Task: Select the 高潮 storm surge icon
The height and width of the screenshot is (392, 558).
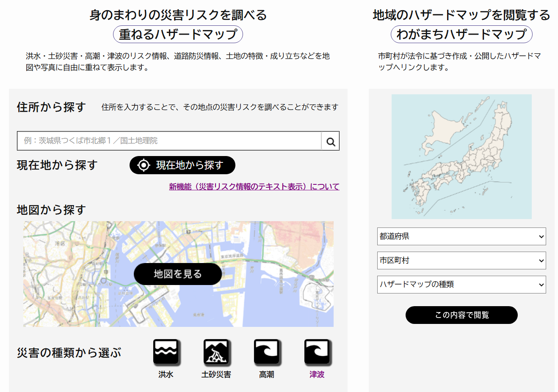Action: point(267,352)
